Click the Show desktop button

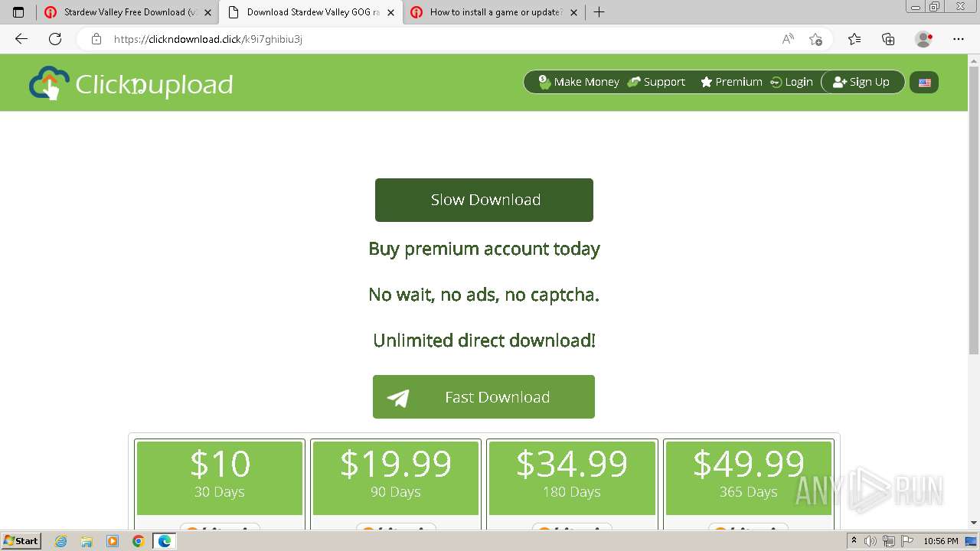pos(972,541)
